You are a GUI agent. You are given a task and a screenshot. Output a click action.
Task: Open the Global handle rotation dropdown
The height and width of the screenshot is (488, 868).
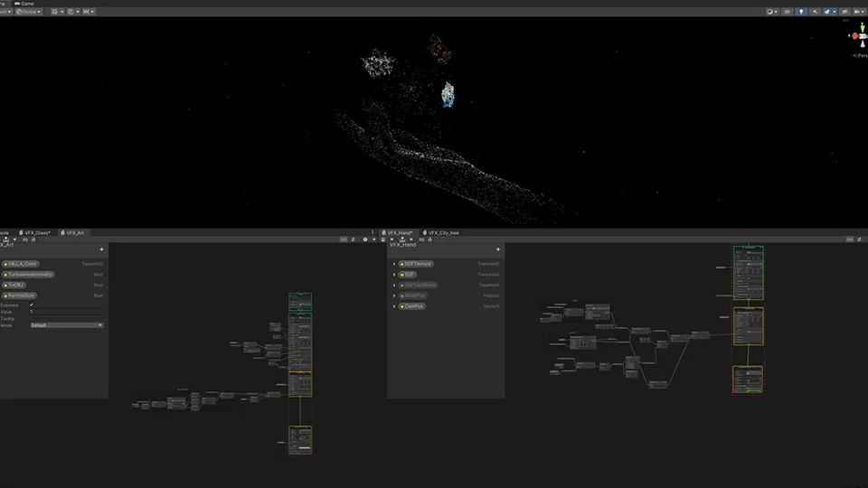click(x=28, y=12)
